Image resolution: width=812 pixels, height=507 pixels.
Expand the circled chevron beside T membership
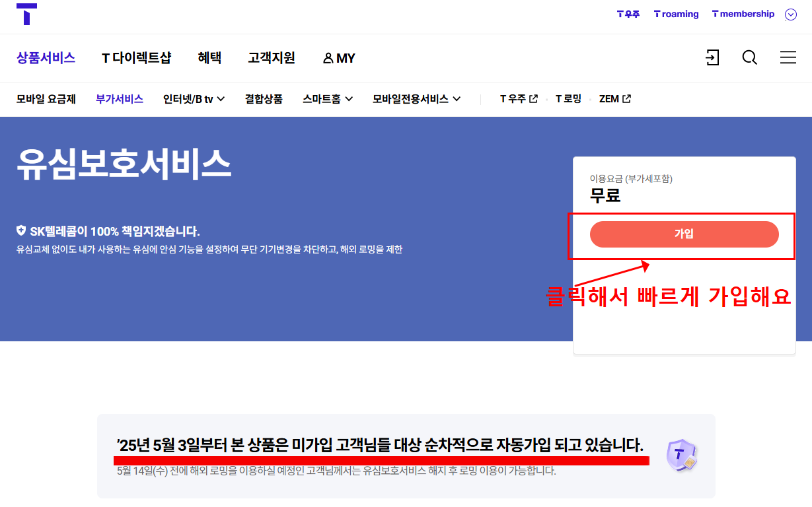(791, 15)
